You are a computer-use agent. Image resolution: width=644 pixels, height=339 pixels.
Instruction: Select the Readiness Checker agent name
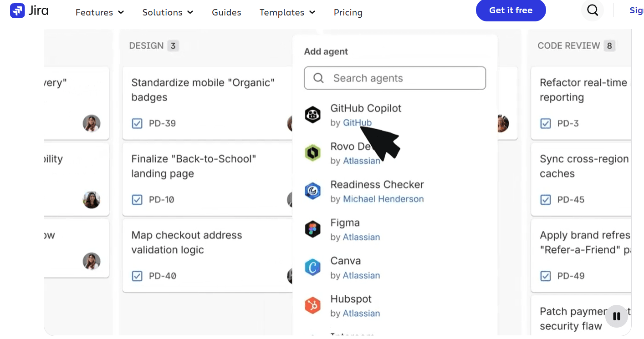coord(377,185)
